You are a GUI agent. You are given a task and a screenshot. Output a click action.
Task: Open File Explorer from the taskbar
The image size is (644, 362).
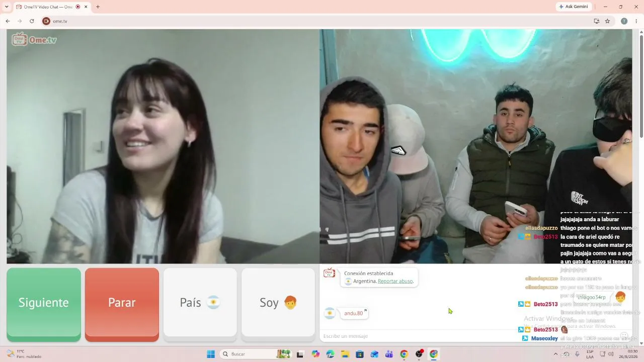345,354
